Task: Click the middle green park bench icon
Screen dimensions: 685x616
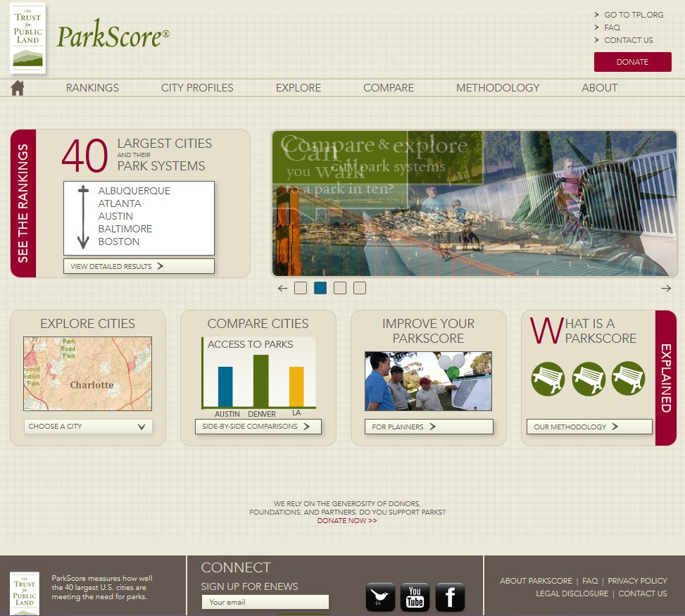Action: click(589, 379)
